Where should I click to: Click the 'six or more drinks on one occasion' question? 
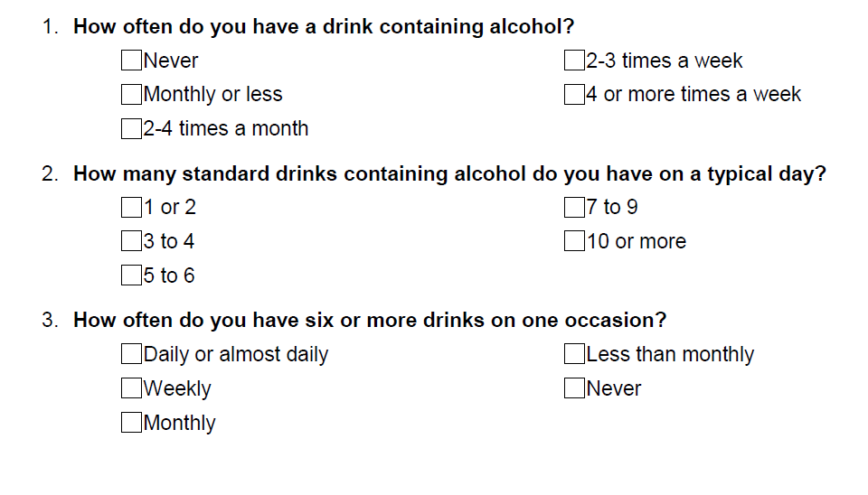(370, 321)
